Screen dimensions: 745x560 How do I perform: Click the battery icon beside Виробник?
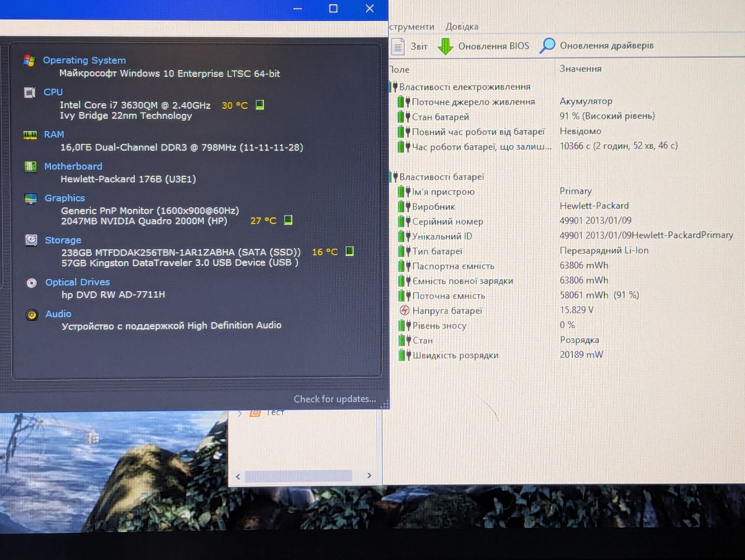point(405,206)
